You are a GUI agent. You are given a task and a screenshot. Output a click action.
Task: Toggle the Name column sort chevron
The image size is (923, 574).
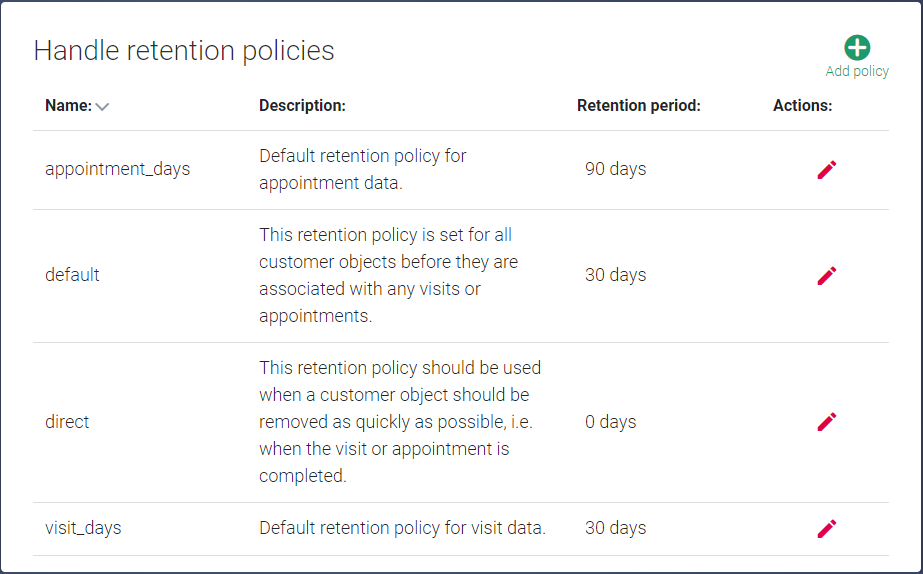point(102,107)
